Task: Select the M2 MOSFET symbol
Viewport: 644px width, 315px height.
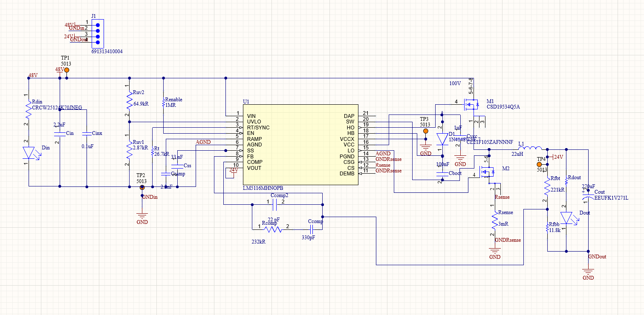Action: pos(488,172)
